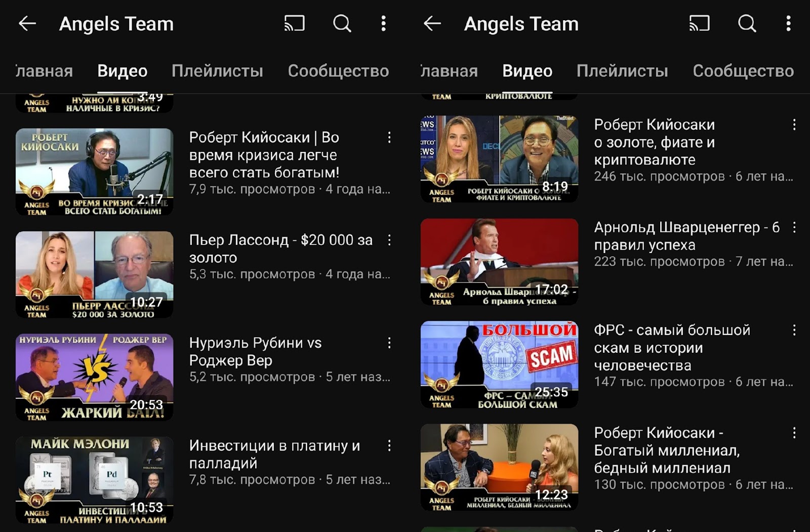810x532 pixels.
Task: Open the options menu for Богатый миллениал video
Action: 794,433
